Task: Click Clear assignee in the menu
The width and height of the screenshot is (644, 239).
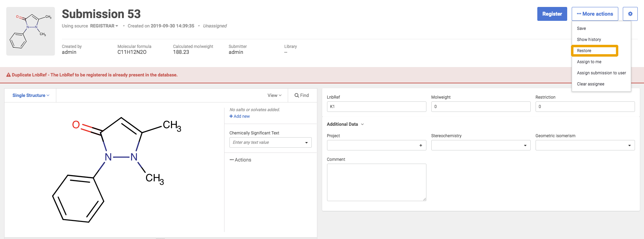Action: click(590, 84)
